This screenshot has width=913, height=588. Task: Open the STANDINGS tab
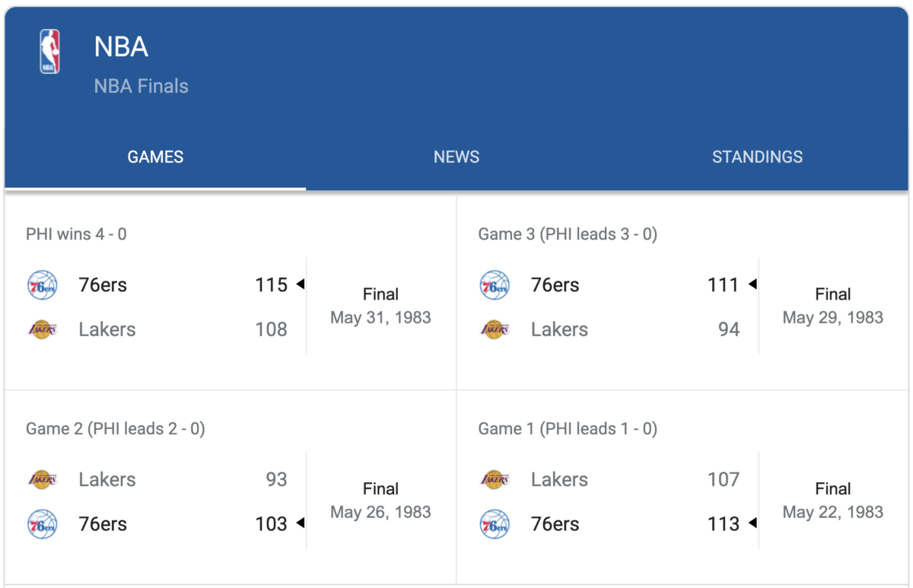[757, 157]
